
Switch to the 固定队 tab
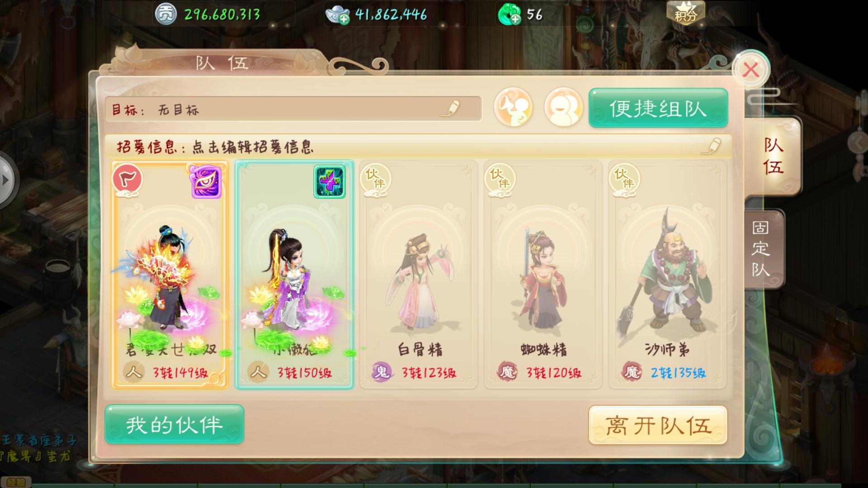(761, 249)
